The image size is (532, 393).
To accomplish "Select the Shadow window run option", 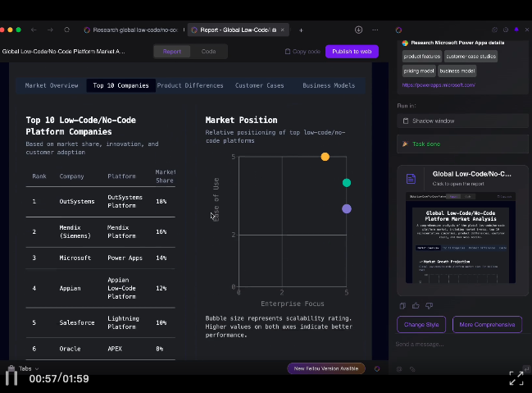I will tap(463, 121).
